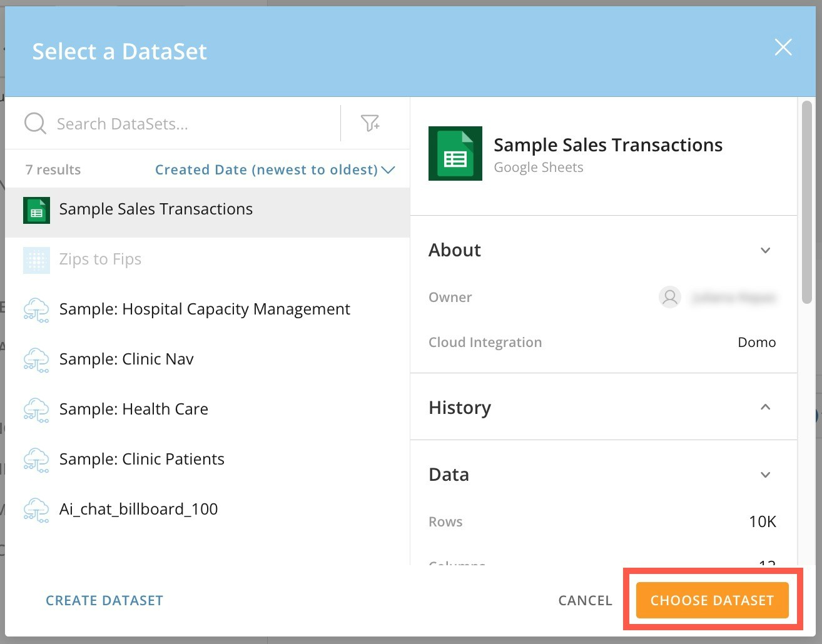Select Sample: Health Care dataset
Viewport: 822px width, 644px height.
pos(207,410)
